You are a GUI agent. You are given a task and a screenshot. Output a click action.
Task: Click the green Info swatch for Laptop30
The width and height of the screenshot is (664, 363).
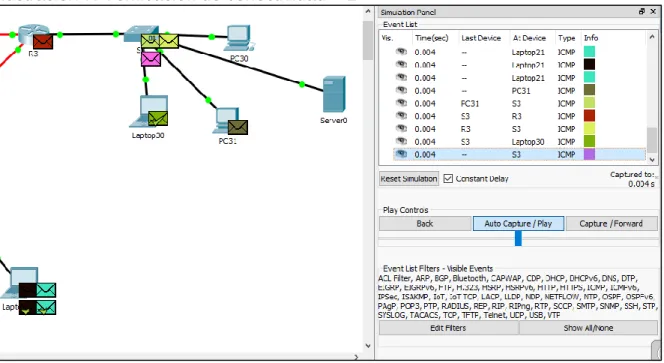(589, 141)
